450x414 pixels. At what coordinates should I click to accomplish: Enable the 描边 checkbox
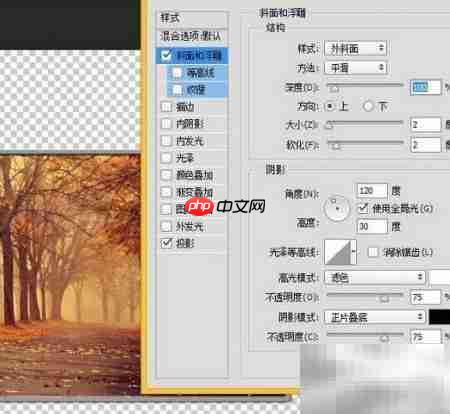pyautogui.click(x=166, y=107)
